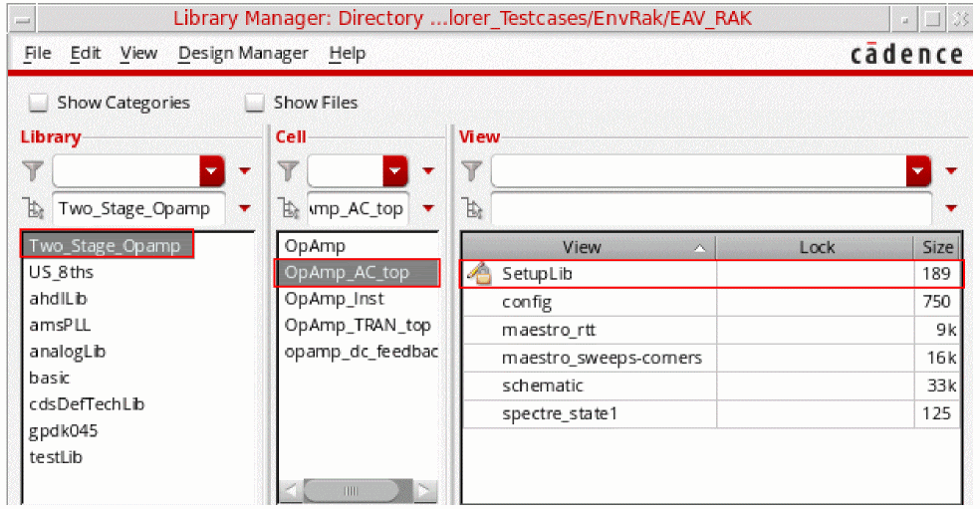Open the Design Manager menu
Screen dimensions: 980x509
[x=242, y=54]
